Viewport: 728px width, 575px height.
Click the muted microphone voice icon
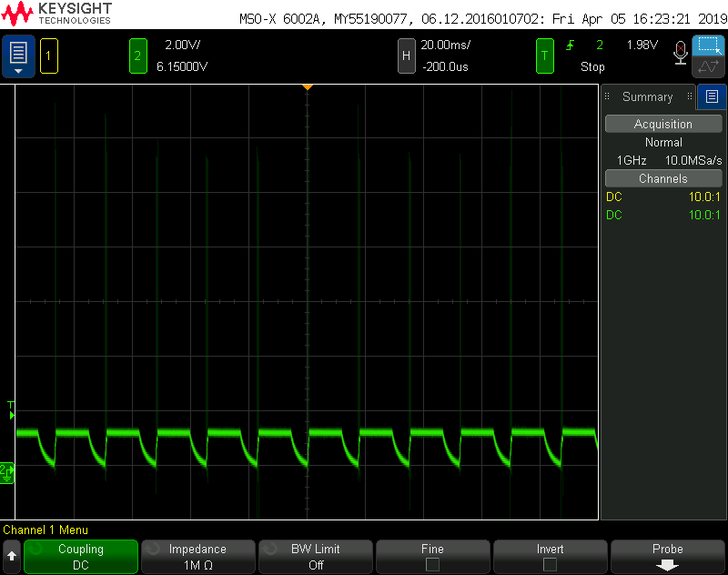(680, 54)
